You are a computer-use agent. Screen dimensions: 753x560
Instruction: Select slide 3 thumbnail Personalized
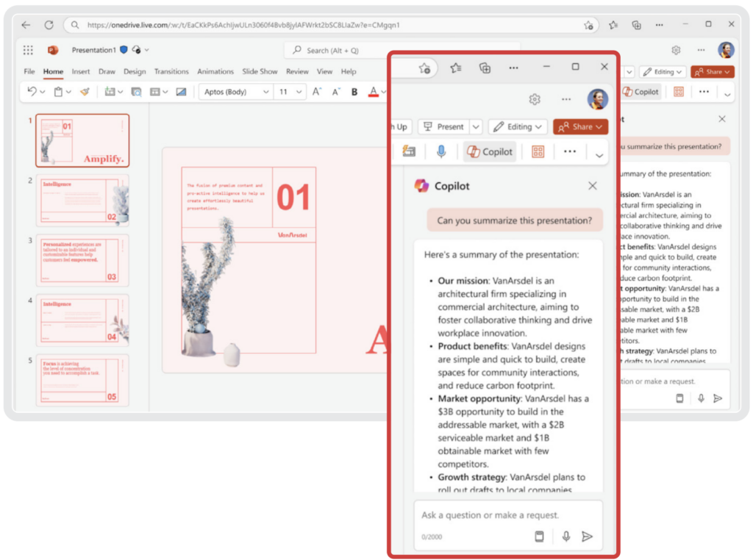[x=82, y=261]
